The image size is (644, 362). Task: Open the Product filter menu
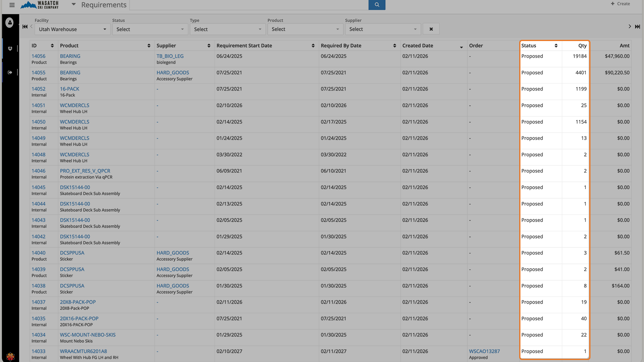click(305, 29)
